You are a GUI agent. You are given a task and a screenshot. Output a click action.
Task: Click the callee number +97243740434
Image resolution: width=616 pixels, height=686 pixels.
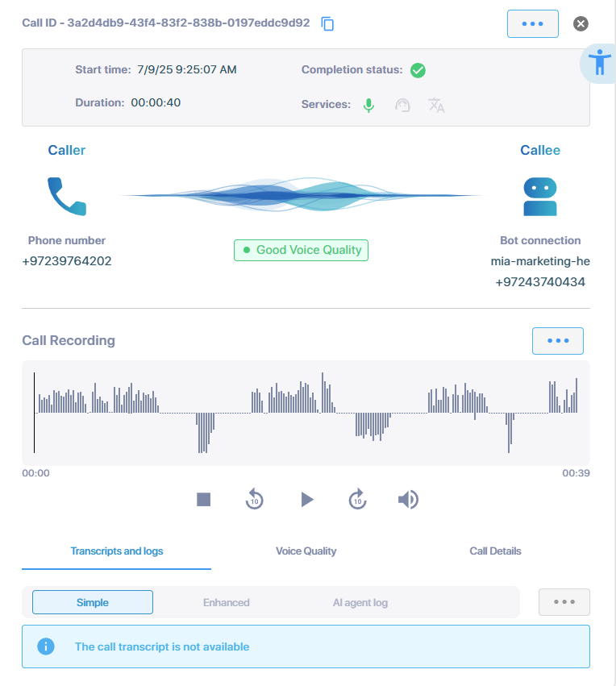click(x=540, y=282)
